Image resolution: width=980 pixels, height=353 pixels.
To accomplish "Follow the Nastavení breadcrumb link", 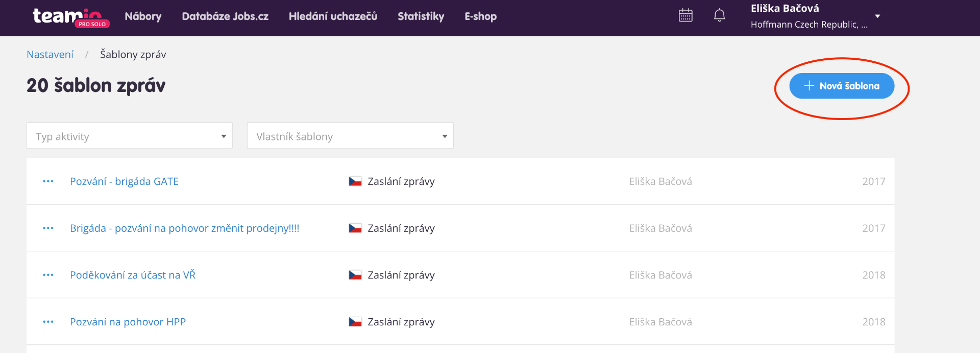I will point(50,55).
